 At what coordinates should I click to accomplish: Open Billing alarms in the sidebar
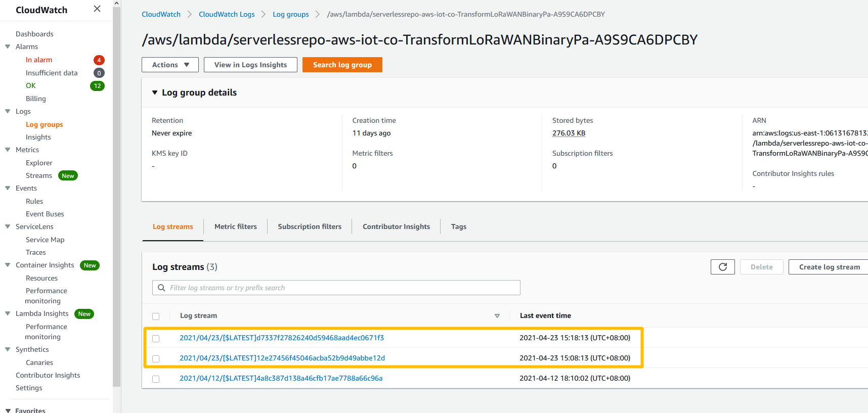(x=36, y=99)
